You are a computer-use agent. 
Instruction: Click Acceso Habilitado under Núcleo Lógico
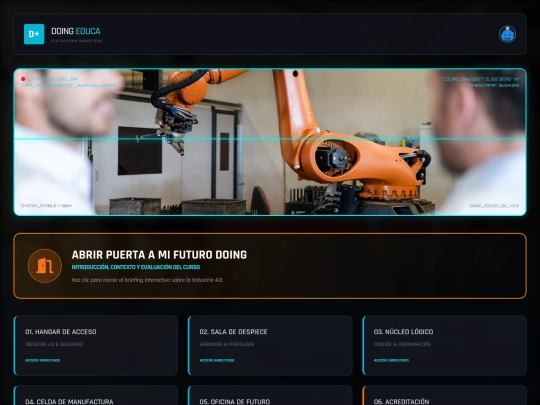pos(391,361)
